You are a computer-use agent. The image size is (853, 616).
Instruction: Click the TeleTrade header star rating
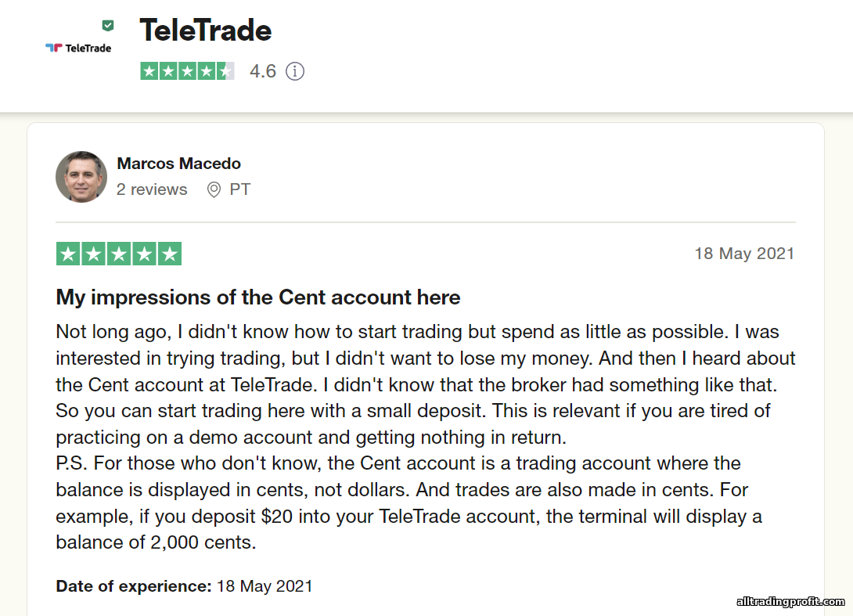(x=187, y=71)
